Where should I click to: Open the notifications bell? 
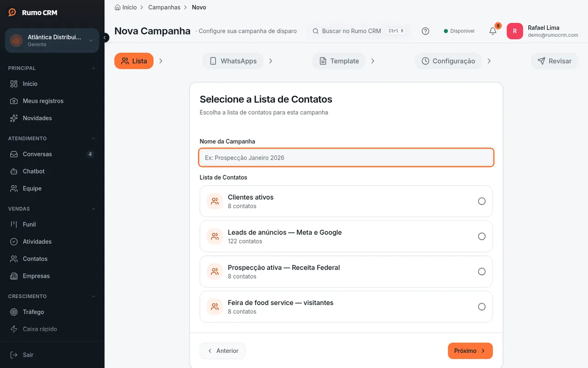tap(492, 31)
